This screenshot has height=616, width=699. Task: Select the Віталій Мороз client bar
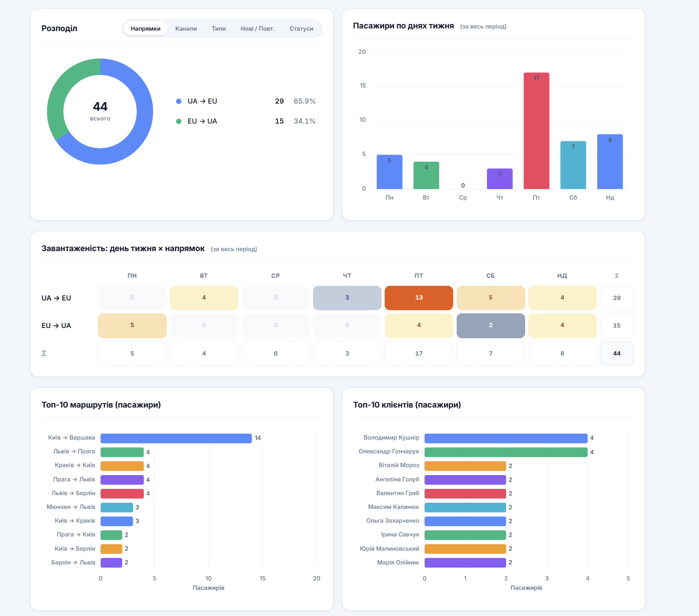point(465,466)
